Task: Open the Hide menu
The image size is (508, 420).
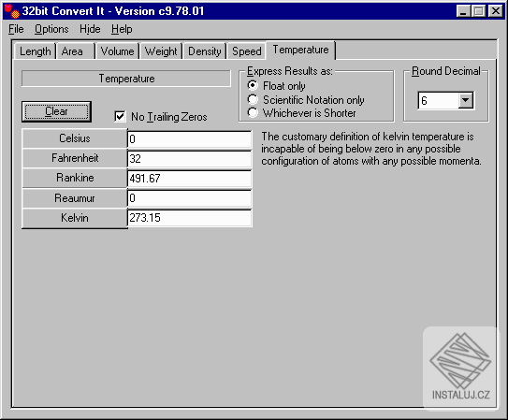Action: pyautogui.click(x=90, y=30)
